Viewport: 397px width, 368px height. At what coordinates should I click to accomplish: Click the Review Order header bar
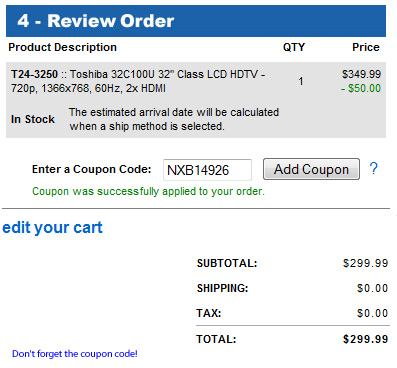(196, 21)
